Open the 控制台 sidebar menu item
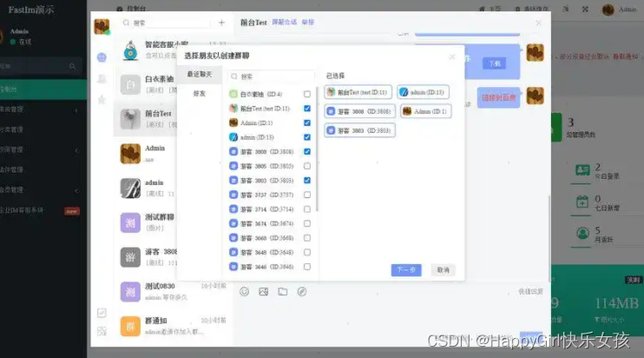The height and width of the screenshot is (358, 644). [x=43, y=89]
